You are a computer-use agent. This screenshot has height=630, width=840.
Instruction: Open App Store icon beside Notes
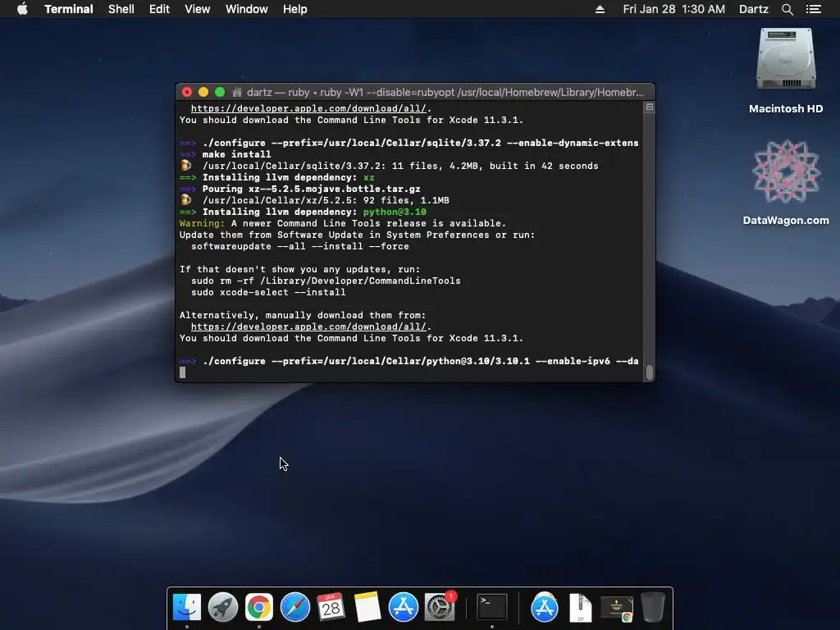click(404, 607)
